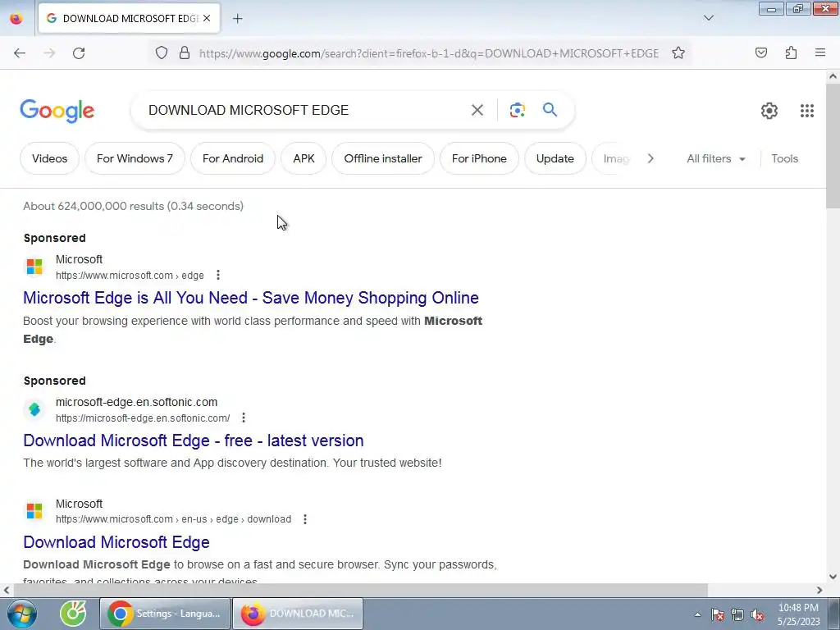Expand list all tabs chevron
Viewport: 840px width, 630px height.
click(x=709, y=18)
